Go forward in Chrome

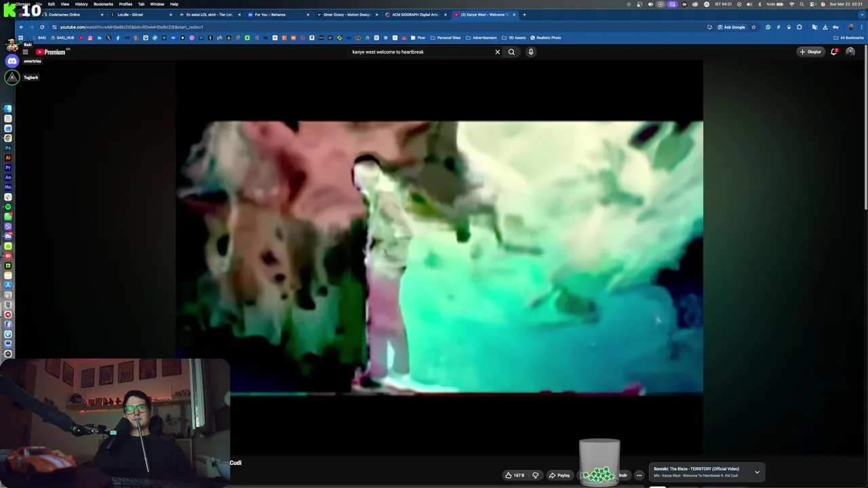click(31, 27)
